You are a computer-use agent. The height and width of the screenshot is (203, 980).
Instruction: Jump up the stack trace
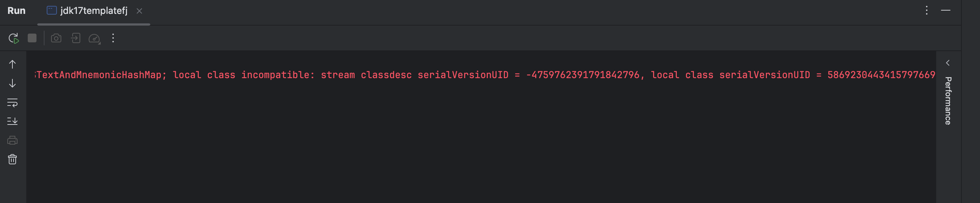click(12, 64)
